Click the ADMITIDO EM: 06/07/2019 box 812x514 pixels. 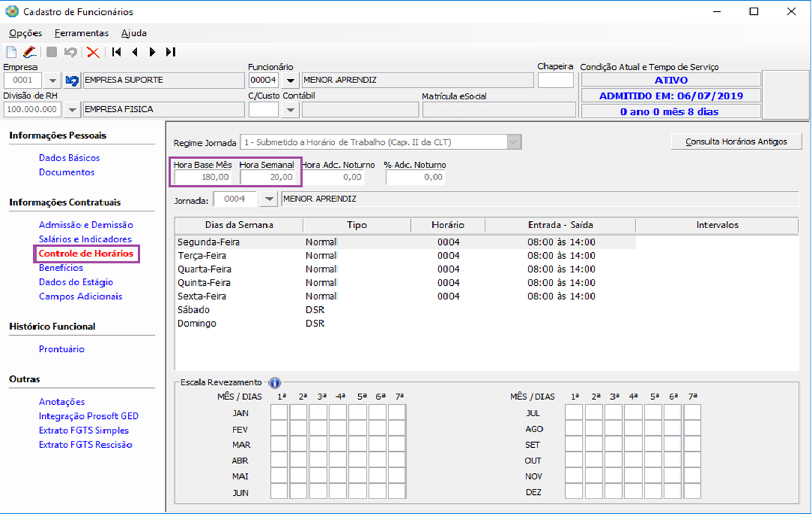click(x=671, y=96)
